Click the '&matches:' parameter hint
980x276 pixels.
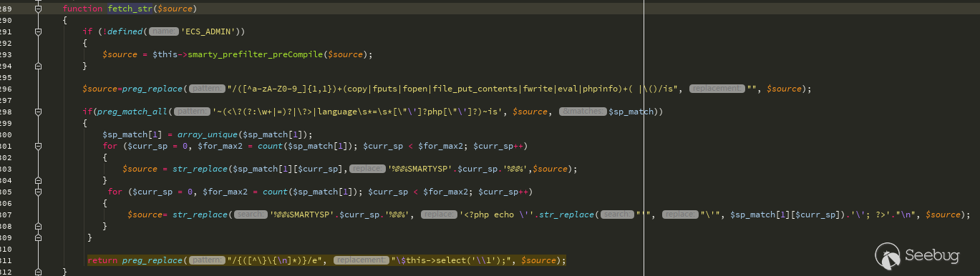pyautogui.click(x=583, y=112)
